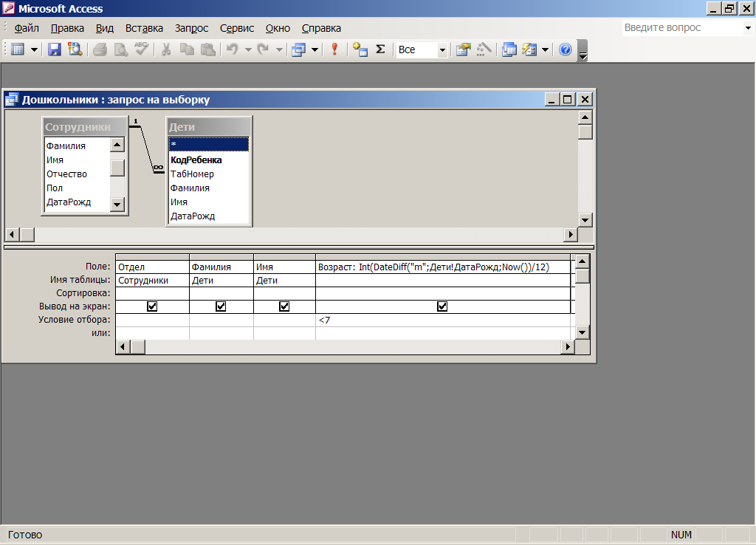Redo action arrow icon
The width and height of the screenshot is (756, 545).
pos(263,49)
